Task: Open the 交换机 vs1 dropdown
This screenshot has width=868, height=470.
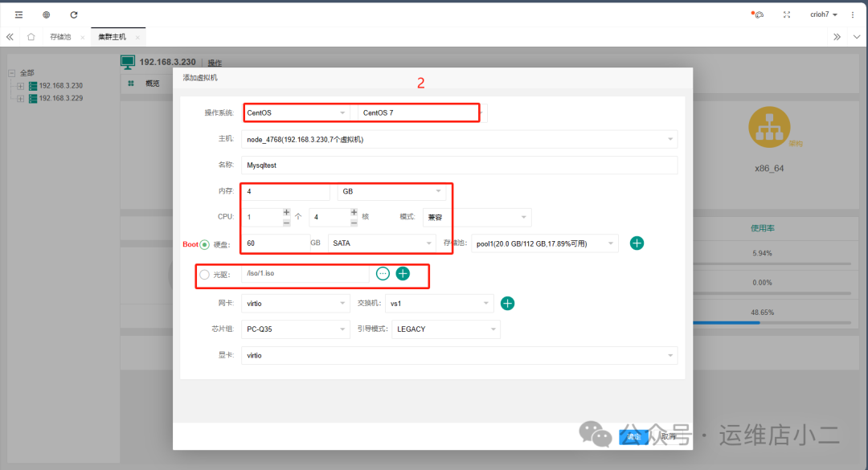Action: pos(439,304)
